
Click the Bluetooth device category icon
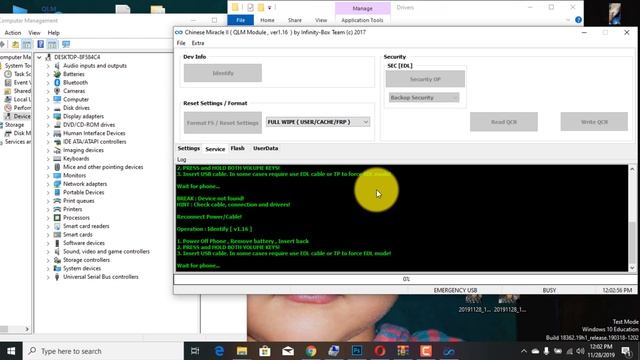pos(57,82)
